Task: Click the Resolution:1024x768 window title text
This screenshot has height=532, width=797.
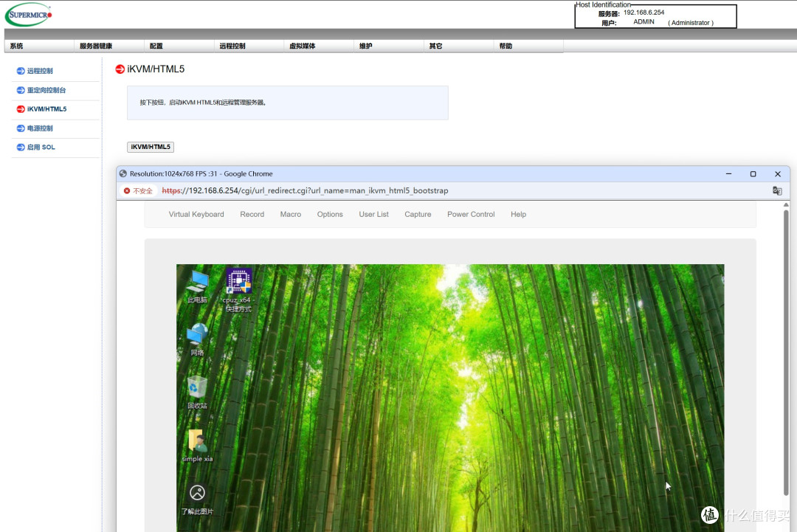Action: [201, 174]
